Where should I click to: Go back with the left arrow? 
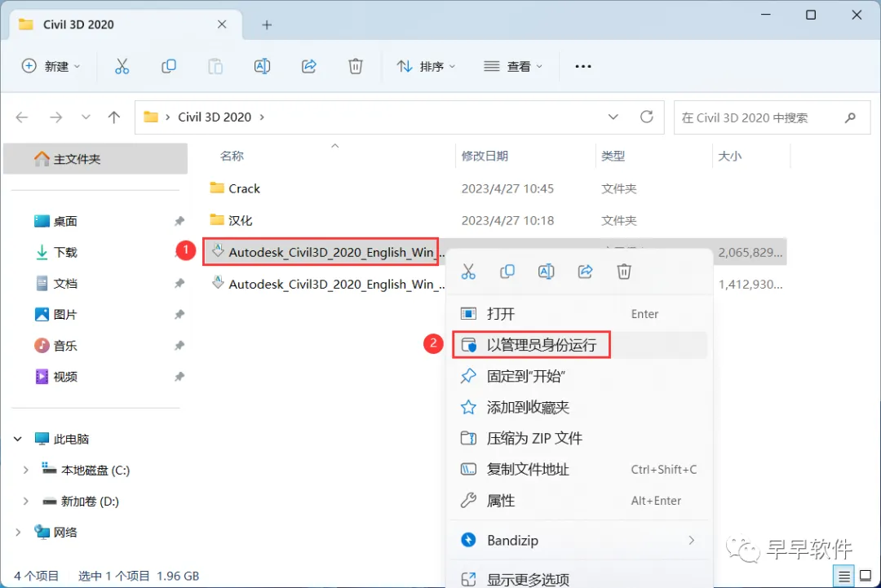pos(22,117)
